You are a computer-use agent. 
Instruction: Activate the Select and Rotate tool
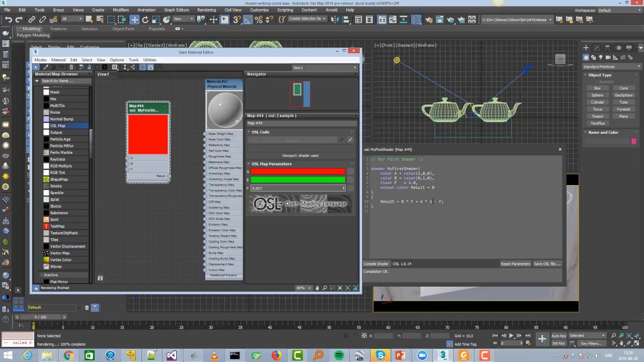[145, 20]
